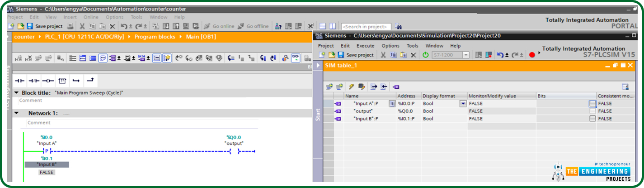Insert a normally closed contact
Viewport: 644px width, 188px height.
coord(33,81)
